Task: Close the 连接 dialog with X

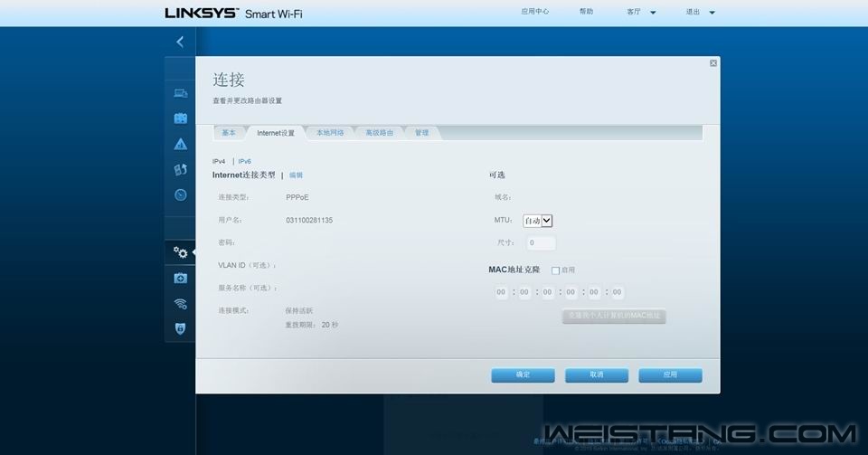Action: [713, 63]
